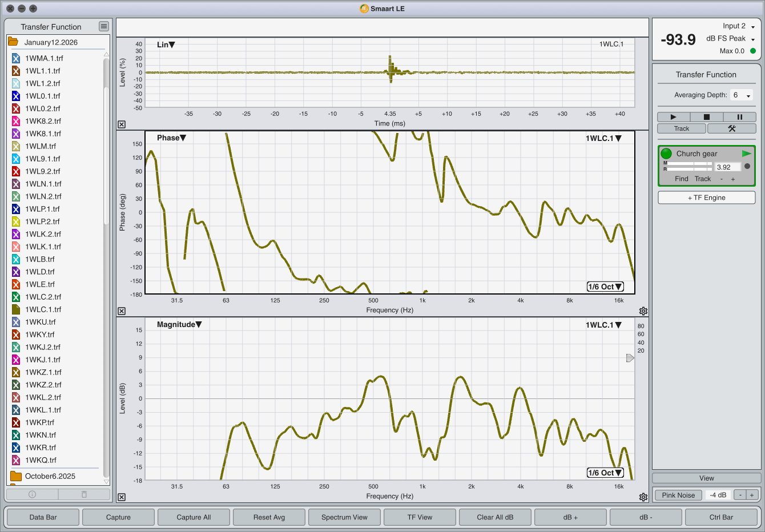Screen dimensions: 765x532
Task: Click the coherence threshold arrow marker on Magnitude
Action: 630,358
